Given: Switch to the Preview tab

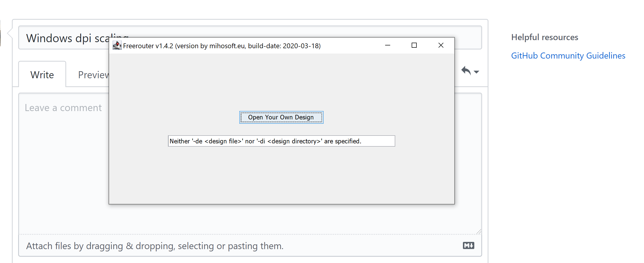Looking at the screenshot, I should click(94, 74).
